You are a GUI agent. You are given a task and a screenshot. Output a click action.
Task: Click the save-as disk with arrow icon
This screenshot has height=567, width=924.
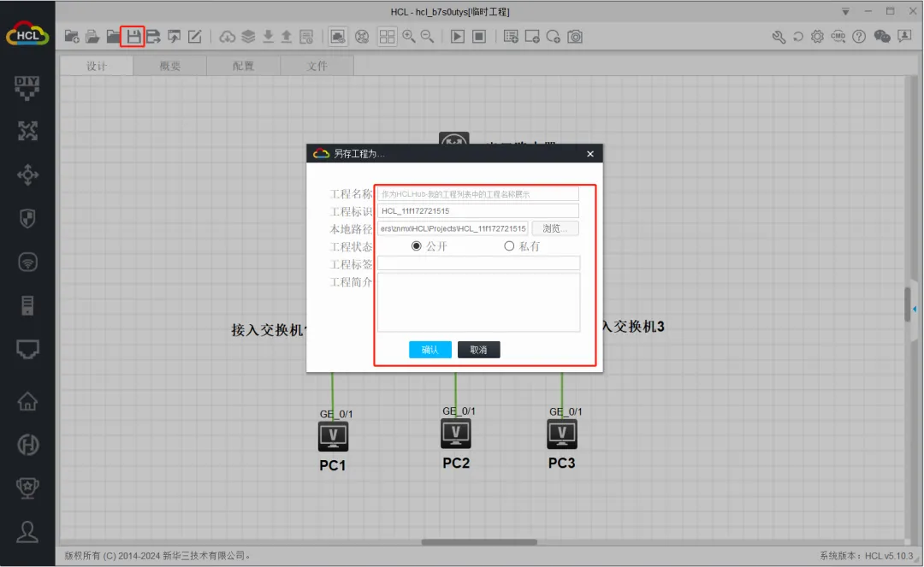tap(153, 37)
